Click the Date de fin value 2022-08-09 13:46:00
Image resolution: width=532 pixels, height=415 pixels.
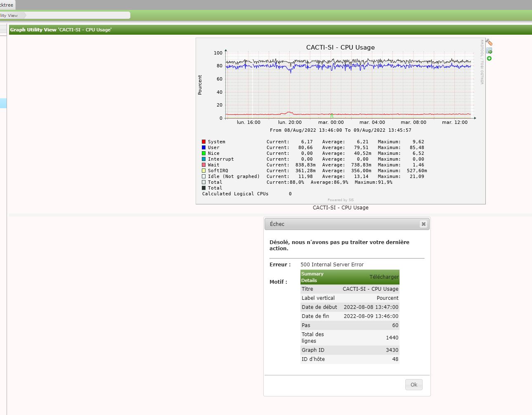tap(371, 316)
